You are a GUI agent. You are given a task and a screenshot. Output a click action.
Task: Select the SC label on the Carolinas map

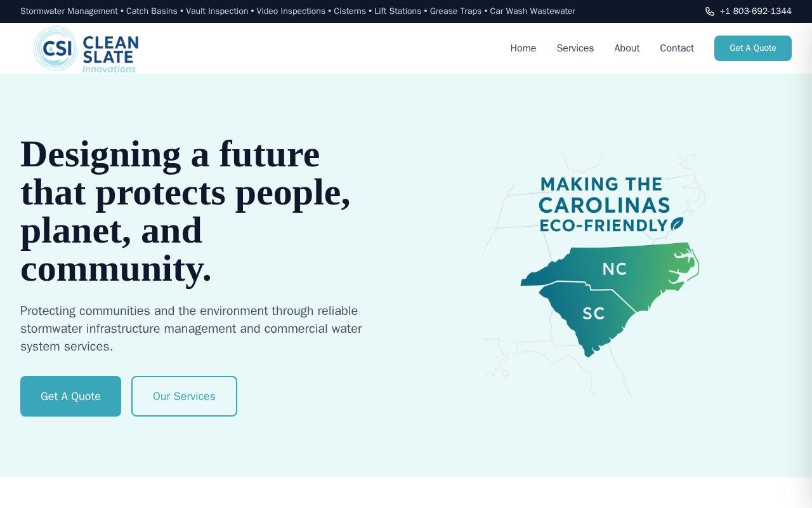coord(594,312)
